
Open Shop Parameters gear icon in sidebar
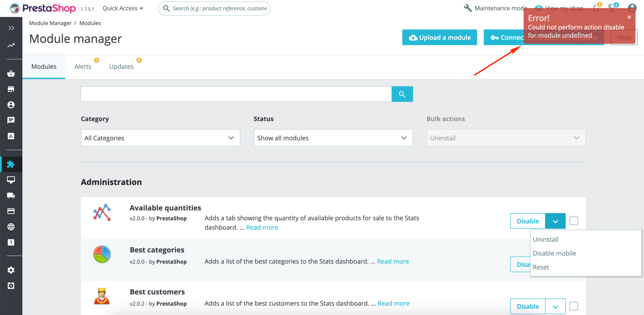[11, 270]
